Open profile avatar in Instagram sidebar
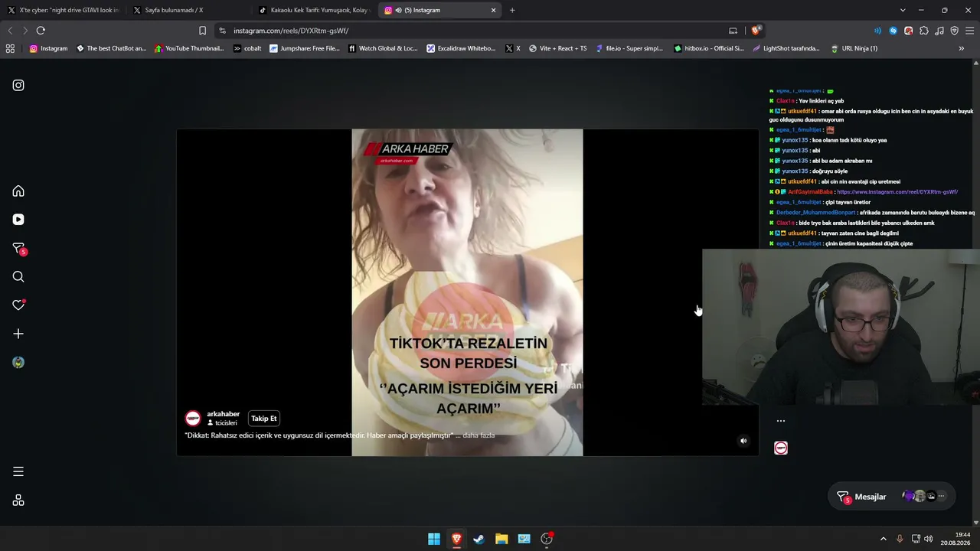Viewport: 980px width, 551px height. 18,363
